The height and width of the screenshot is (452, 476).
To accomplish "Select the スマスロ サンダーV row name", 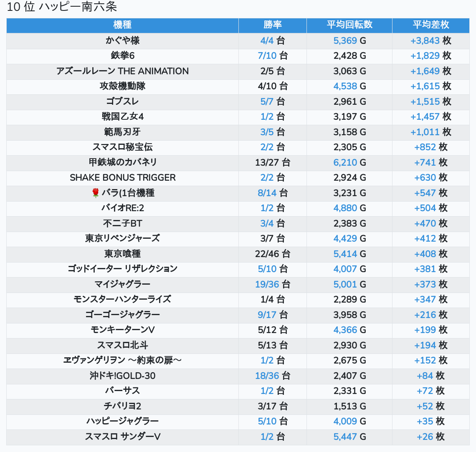I will click(122, 437).
